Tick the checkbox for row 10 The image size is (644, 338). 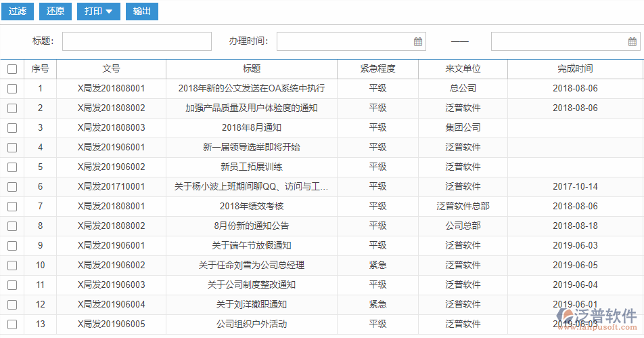coord(12,265)
